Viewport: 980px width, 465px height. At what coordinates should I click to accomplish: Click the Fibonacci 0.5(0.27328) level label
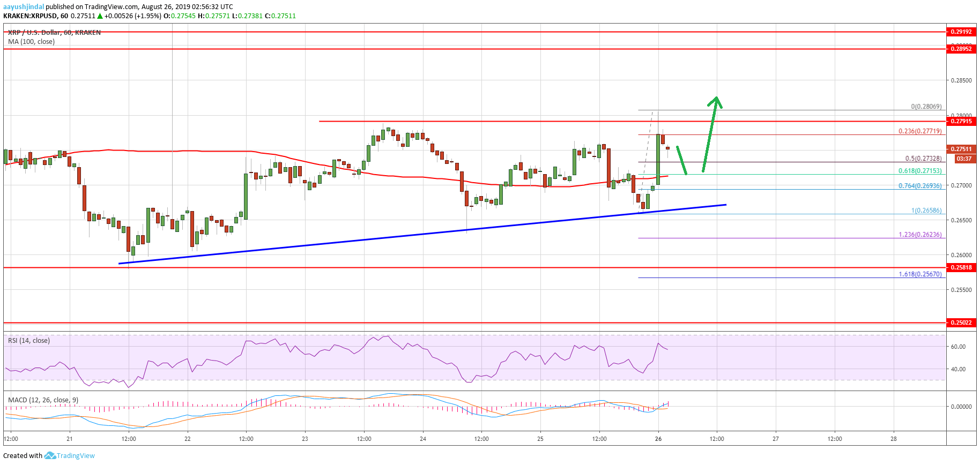pyautogui.click(x=923, y=159)
